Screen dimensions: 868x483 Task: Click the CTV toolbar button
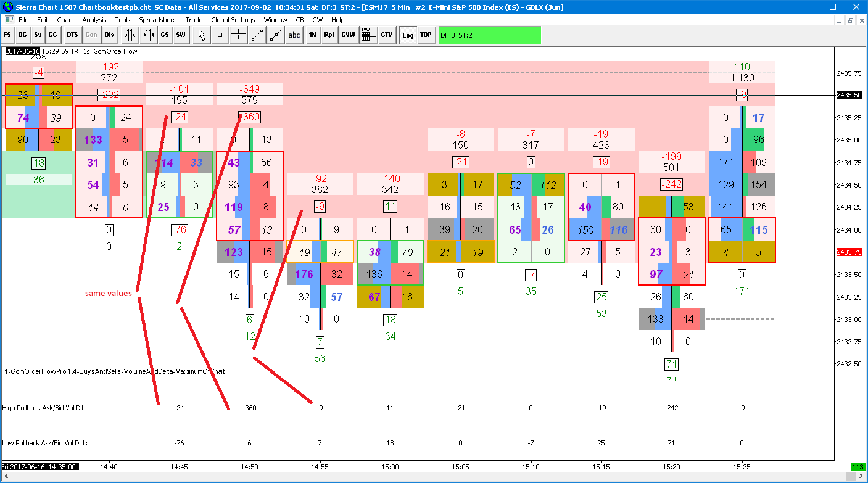[387, 35]
